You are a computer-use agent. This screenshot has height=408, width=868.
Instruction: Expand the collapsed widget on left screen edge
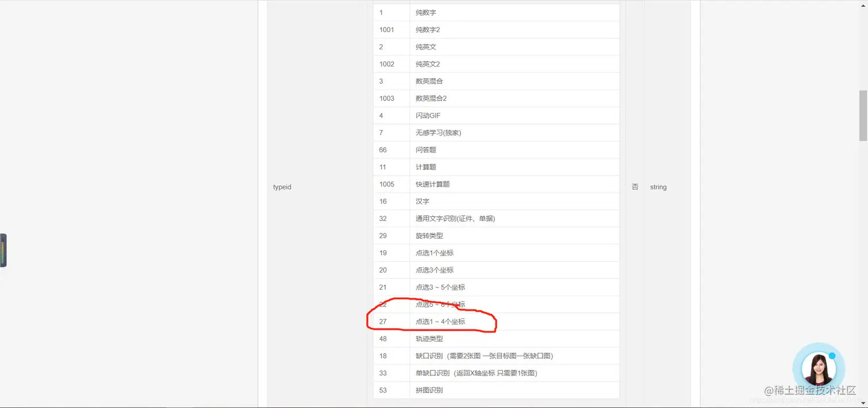[x=3, y=250]
